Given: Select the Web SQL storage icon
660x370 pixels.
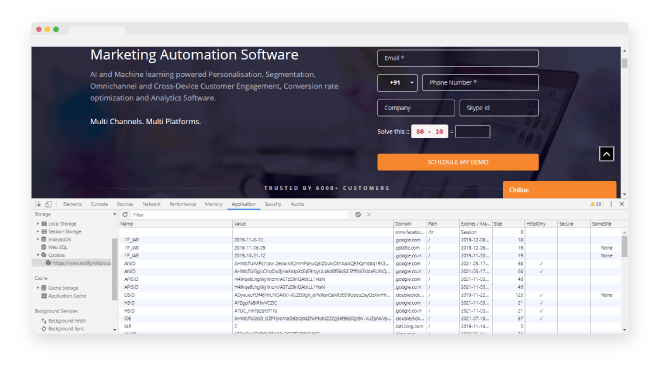Looking at the screenshot, I should tap(44, 248).
